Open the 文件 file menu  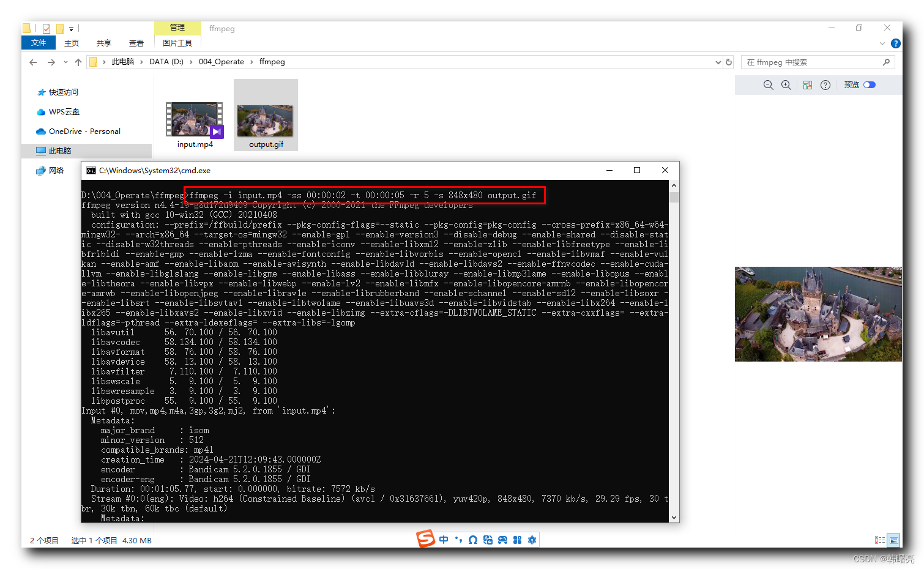pos(39,43)
